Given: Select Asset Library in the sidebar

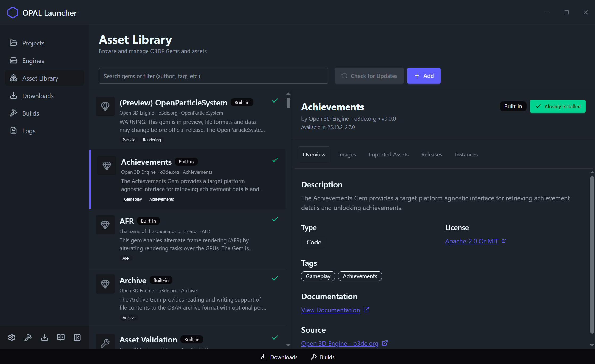Looking at the screenshot, I should pyautogui.click(x=44, y=78).
